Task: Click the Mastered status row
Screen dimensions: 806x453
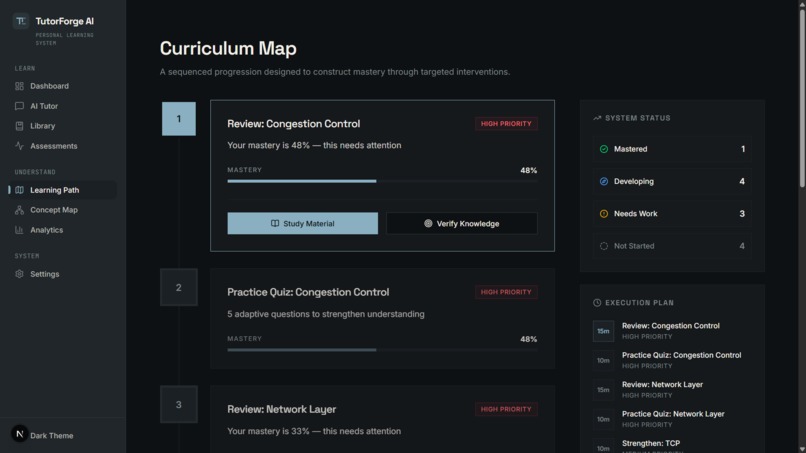Action: point(672,149)
